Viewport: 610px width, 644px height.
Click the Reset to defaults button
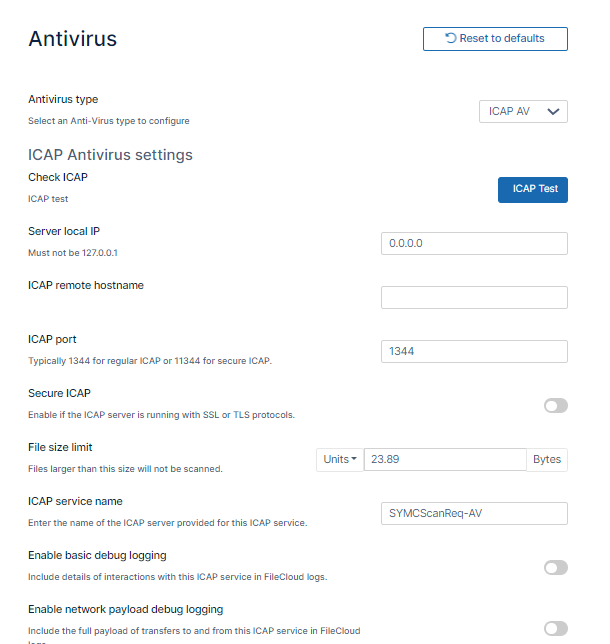pos(495,39)
